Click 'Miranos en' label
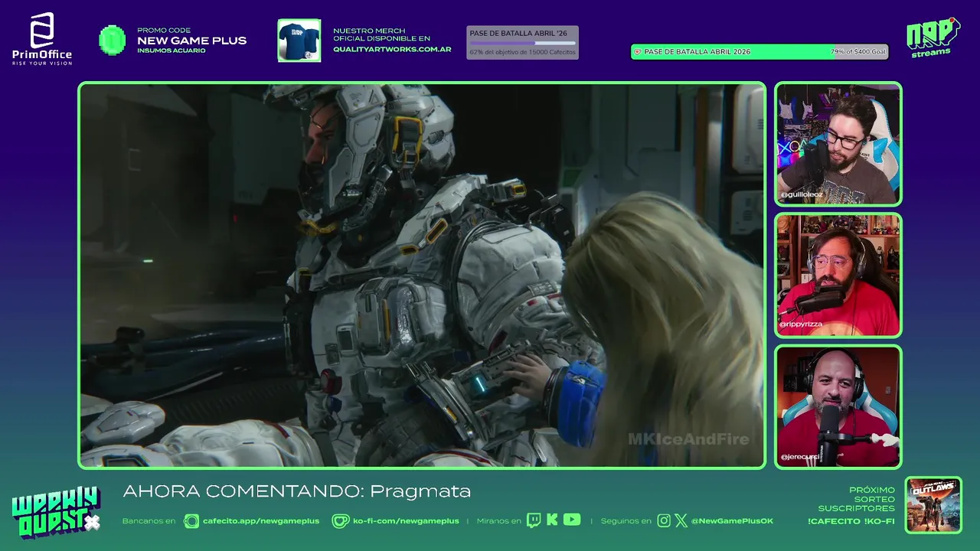The image size is (980, 551). tap(498, 521)
